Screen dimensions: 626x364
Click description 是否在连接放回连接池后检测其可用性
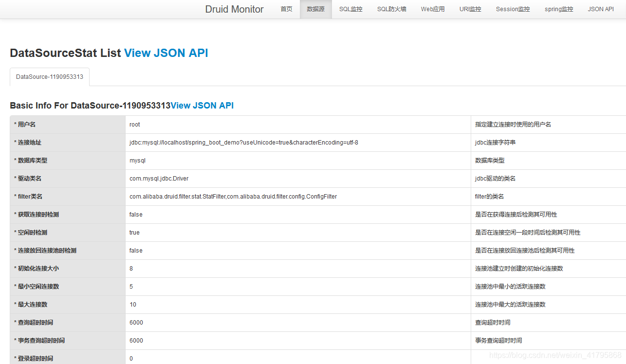(525, 251)
